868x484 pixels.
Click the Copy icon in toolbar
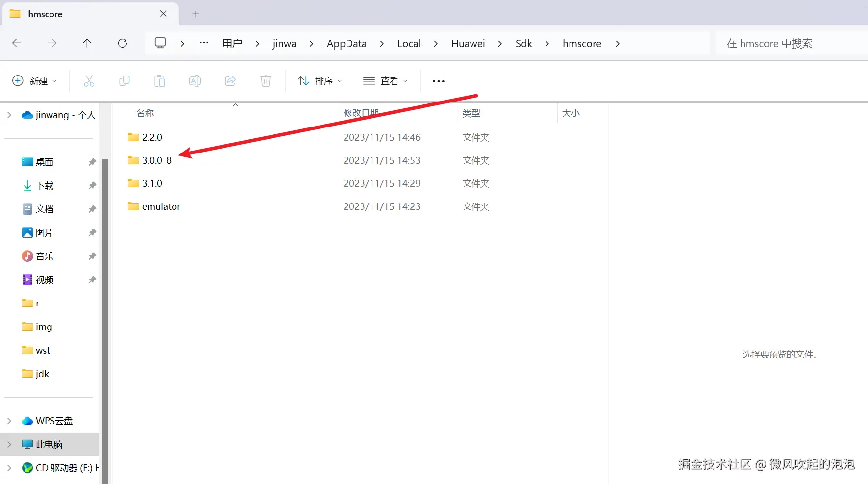(x=124, y=81)
